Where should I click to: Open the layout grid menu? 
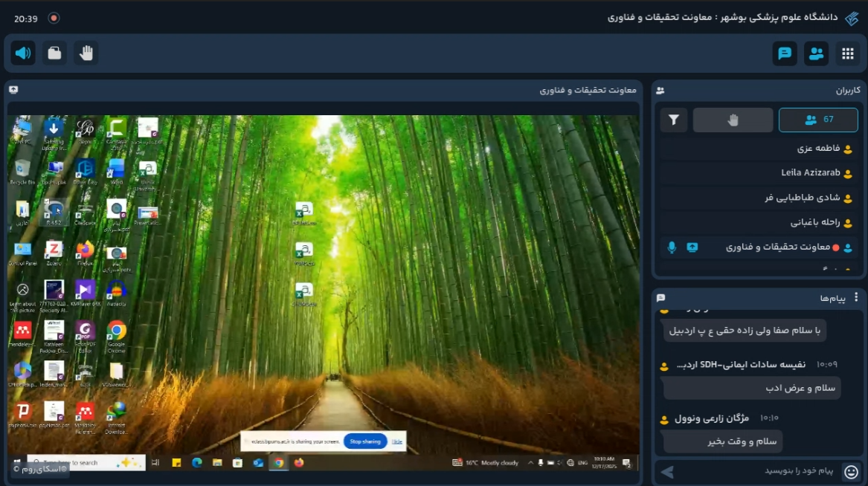coord(848,54)
